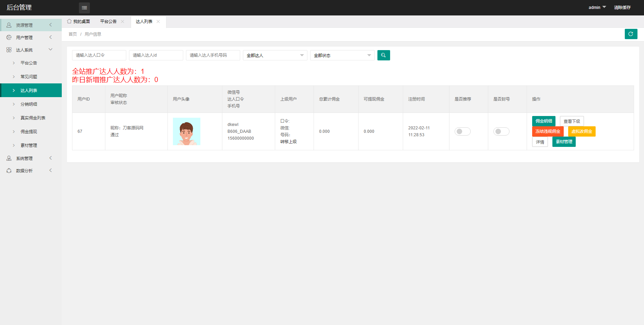Click the 请输入达人手机号码 input field
The image size is (644, 325).
pyautogui.click(x=213, y=55)
